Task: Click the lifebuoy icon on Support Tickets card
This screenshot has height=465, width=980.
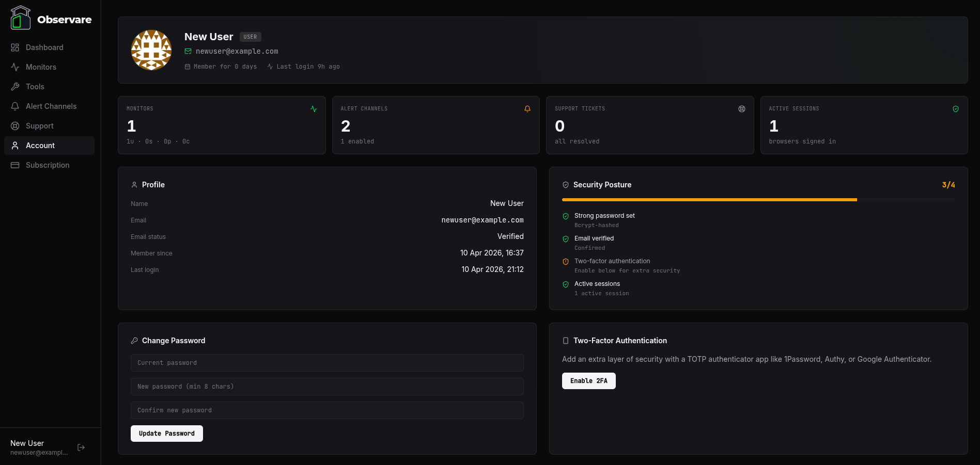Action: 741,109
